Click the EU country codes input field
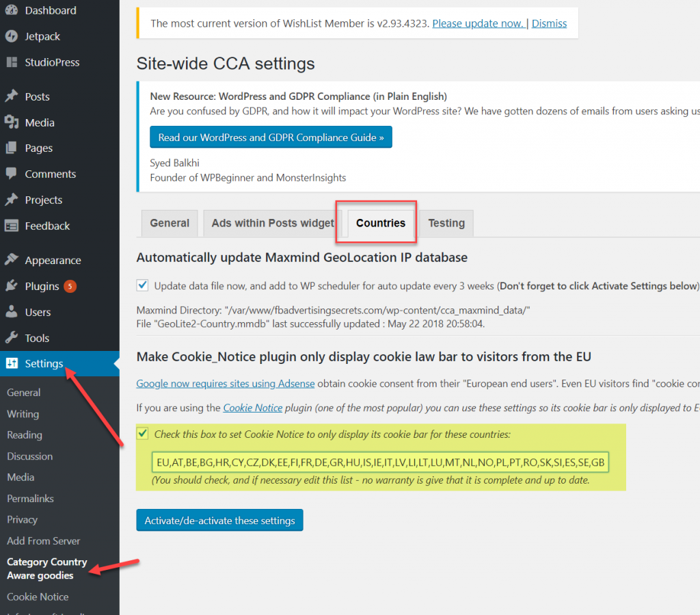700x615 pixels. pos(380,462)
